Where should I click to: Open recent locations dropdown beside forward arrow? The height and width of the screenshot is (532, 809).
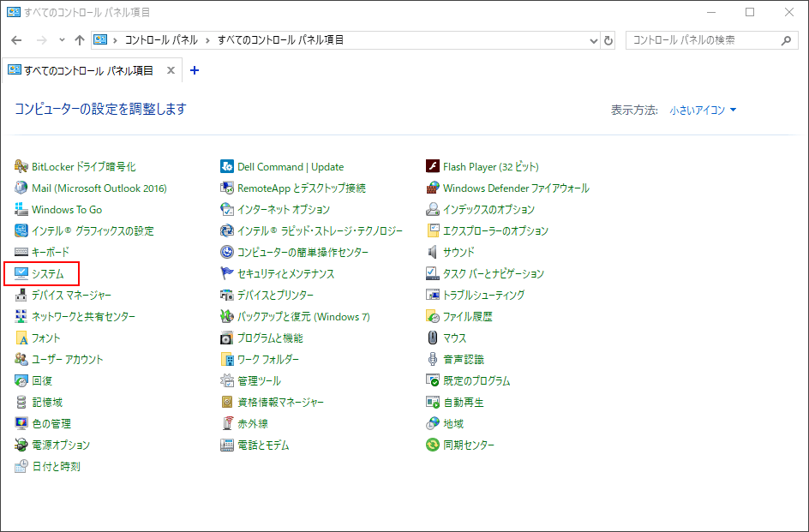(x=62, y=40)
